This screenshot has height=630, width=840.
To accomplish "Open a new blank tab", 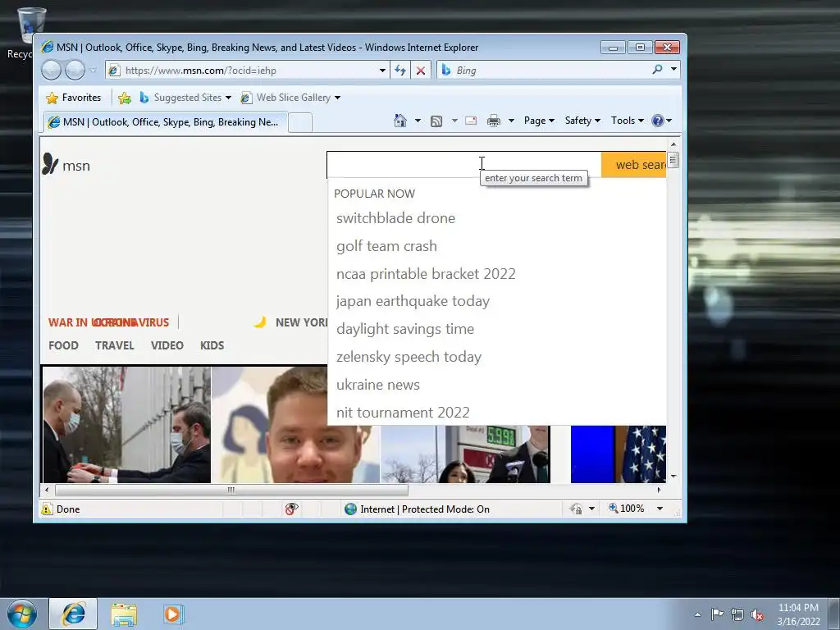I will point(300,123).
